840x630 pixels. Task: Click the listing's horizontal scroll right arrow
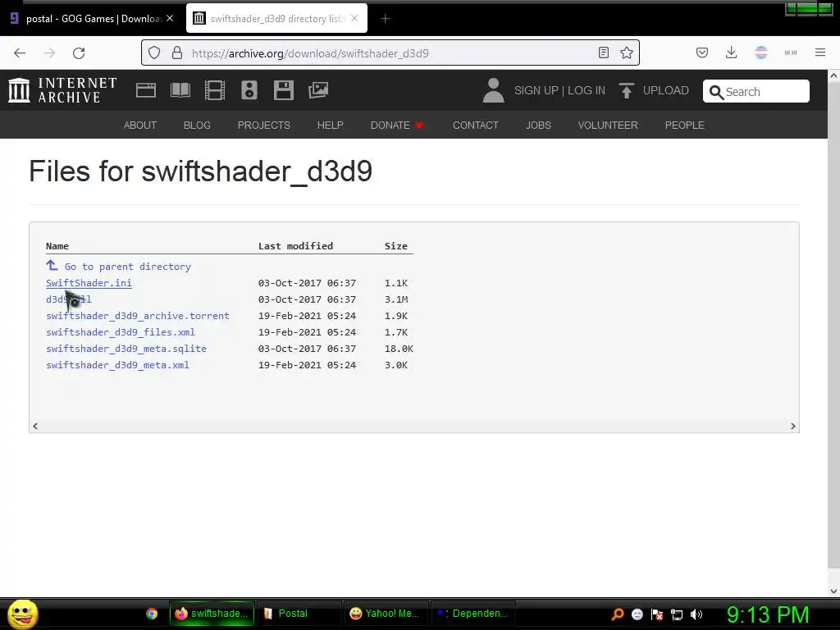pos(793,426)
